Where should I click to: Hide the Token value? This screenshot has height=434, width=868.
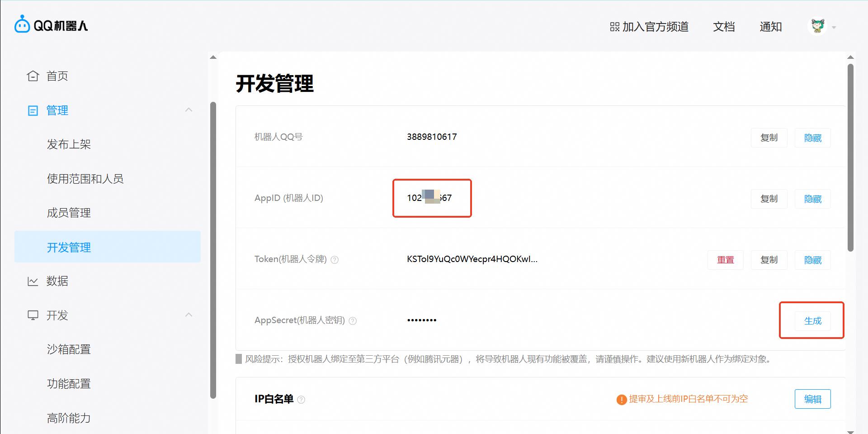click(x=812, y=260)
